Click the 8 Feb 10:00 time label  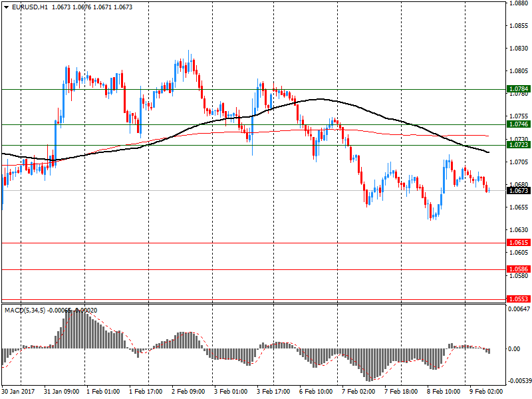444,392
